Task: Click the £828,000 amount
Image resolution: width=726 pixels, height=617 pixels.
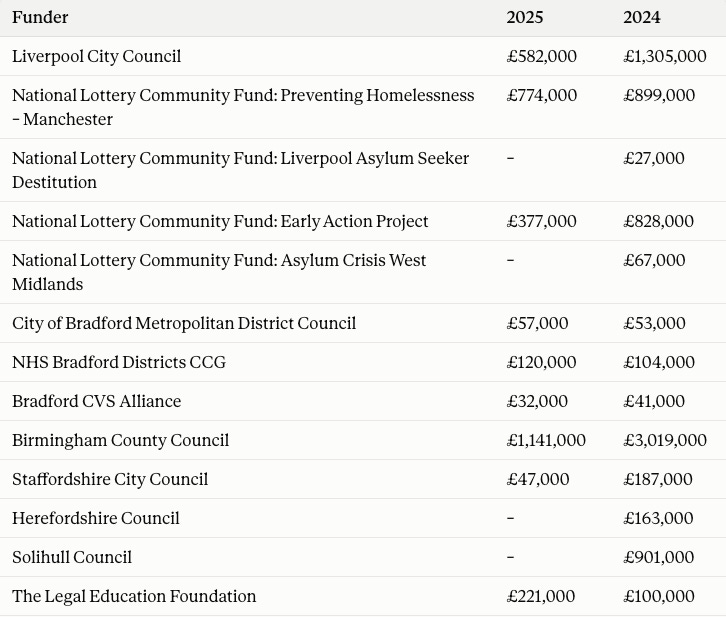Action: click(x=658, y=221)
